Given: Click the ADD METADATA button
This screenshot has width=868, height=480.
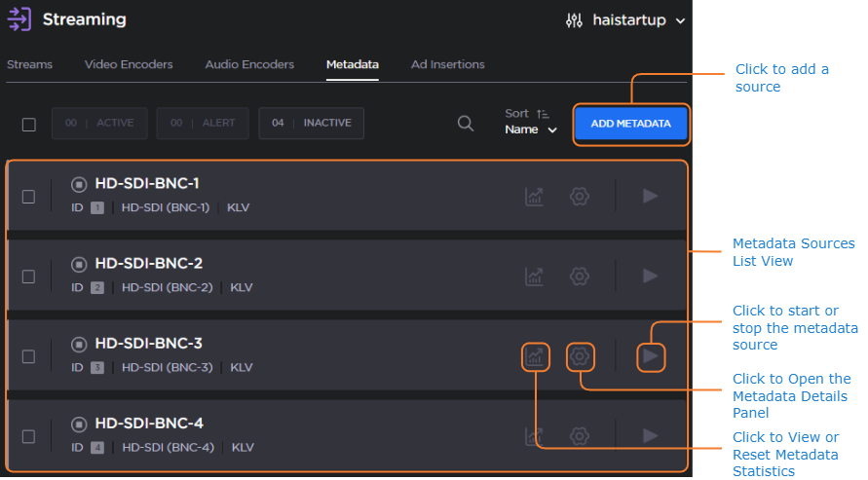Looking at the screenshot, I should click(x=630, y=125).
